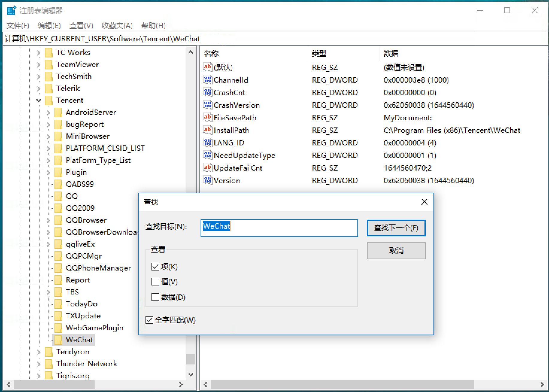
Task: Click the TodayDo folder icon
Action: 58,304
